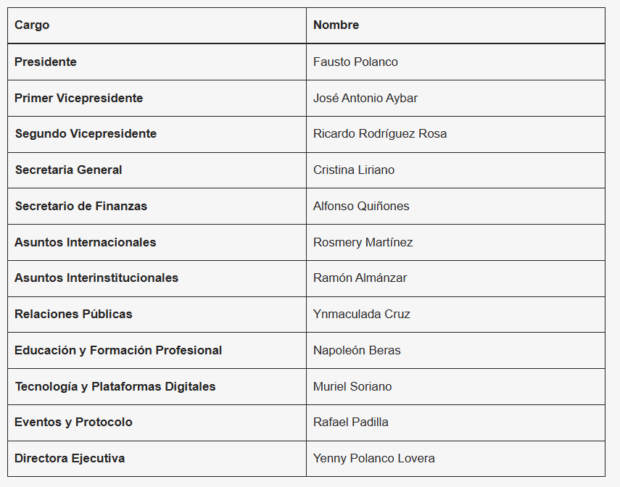This screenshot has height=487, width=620.
Task: Select the Segundo Vicepresidente label
Action: coord(86,134)
